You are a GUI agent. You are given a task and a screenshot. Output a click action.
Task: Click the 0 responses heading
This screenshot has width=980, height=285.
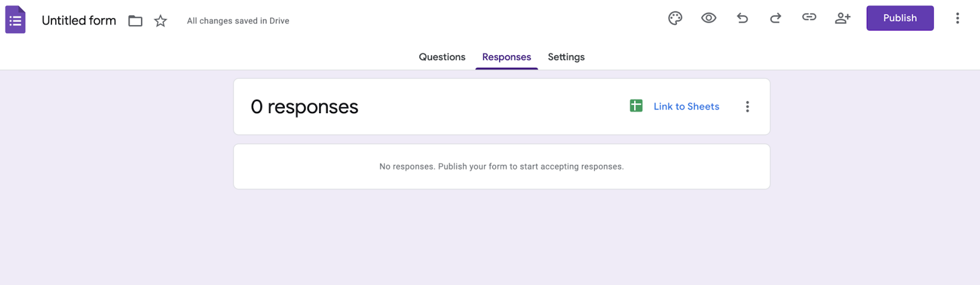[x=304, y=107]
